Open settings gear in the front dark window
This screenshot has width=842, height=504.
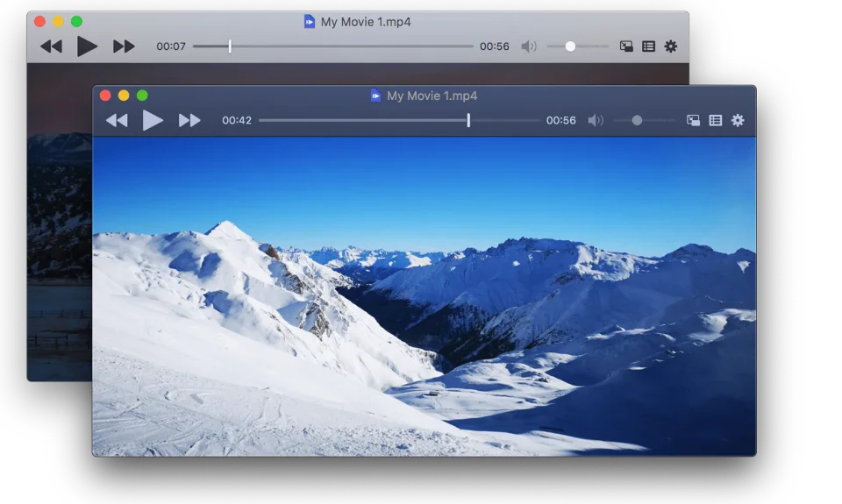pyautogui.click(x=738, y=120)
